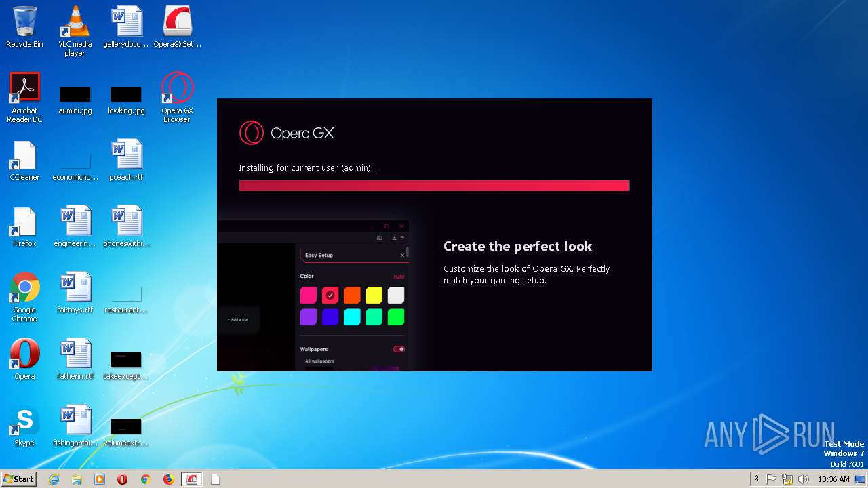Launch Firefox from the taskbar

click(168, 479)
